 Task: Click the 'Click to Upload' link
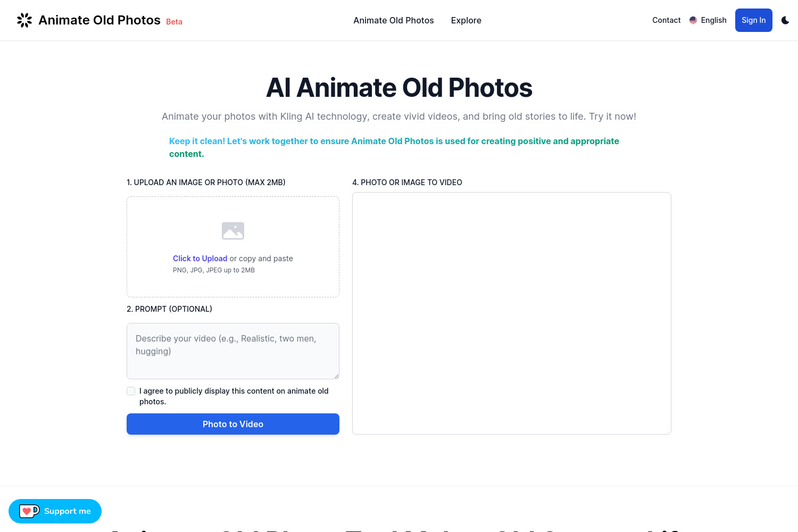[200, 259]
